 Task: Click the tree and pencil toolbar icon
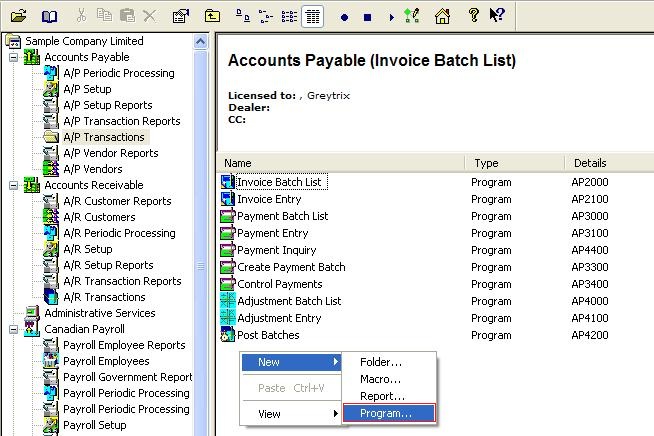coord(412,16)
